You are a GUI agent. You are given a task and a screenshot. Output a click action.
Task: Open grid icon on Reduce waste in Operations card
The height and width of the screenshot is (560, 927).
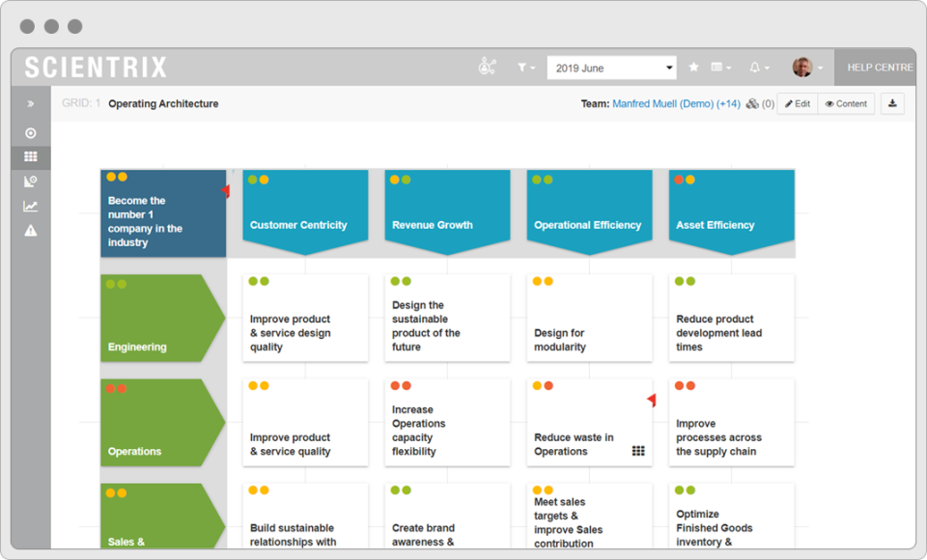pyautogui.click(x=638, y=451)
